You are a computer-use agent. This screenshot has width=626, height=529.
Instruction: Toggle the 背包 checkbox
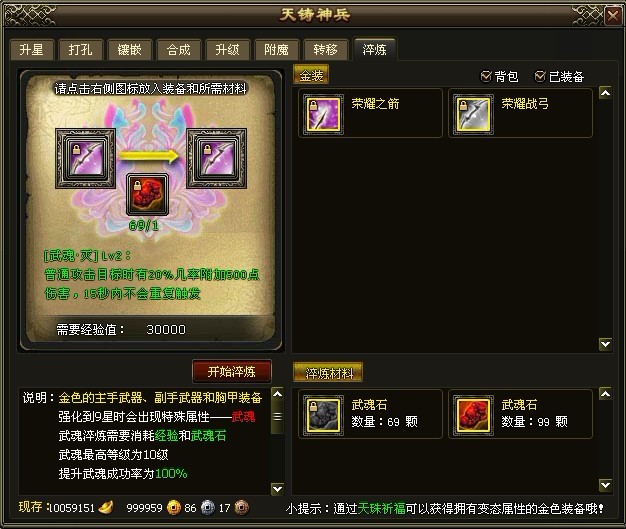(486, 76)
